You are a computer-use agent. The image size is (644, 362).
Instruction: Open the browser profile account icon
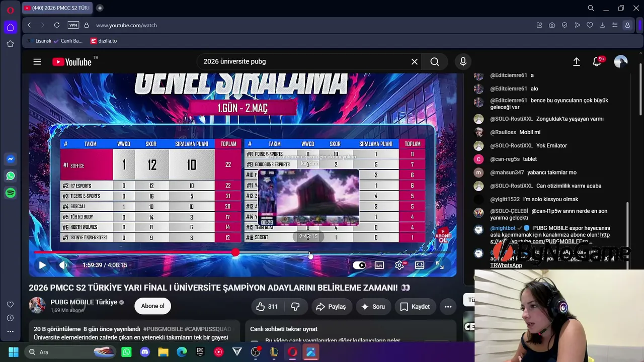tap(627, 25)
